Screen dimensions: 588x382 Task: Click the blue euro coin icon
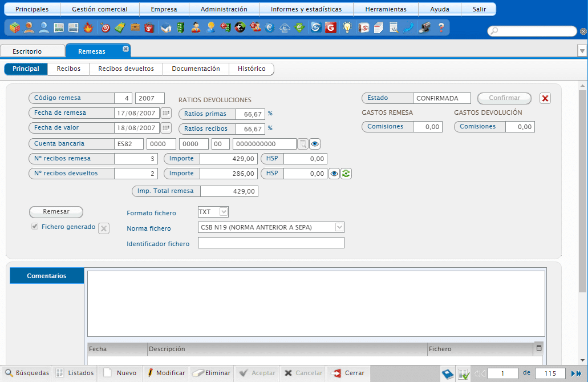click(270, 27)
